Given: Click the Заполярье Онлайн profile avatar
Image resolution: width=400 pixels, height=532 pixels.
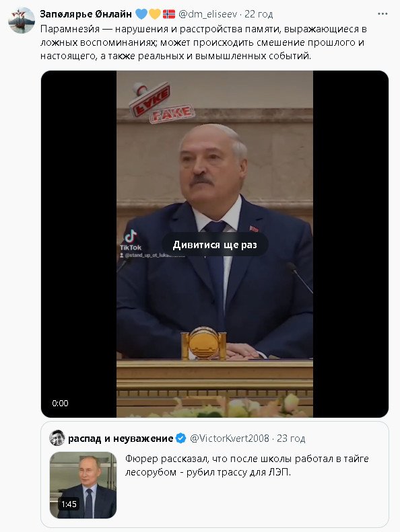Looking at the screenshot, I should click(22, 20).
